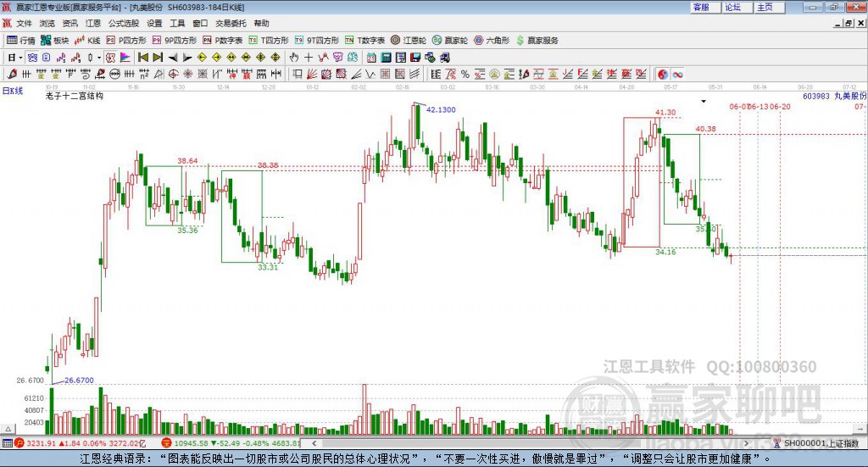Viewport: 868px width, 467px height.
Task: Click the 日K线 chart label
Action: click(x=13, y=92)
